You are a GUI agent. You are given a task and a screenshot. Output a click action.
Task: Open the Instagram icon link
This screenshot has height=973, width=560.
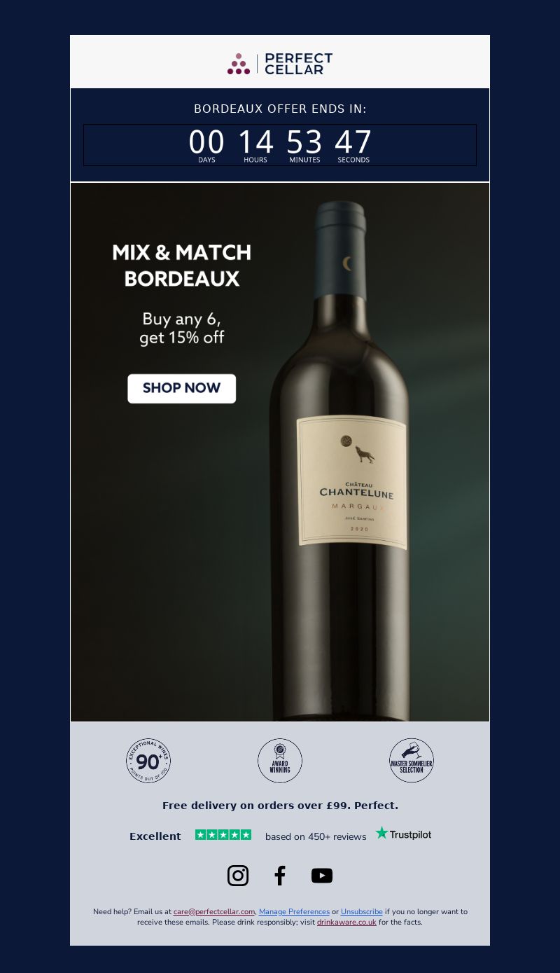tap(238, 876)
